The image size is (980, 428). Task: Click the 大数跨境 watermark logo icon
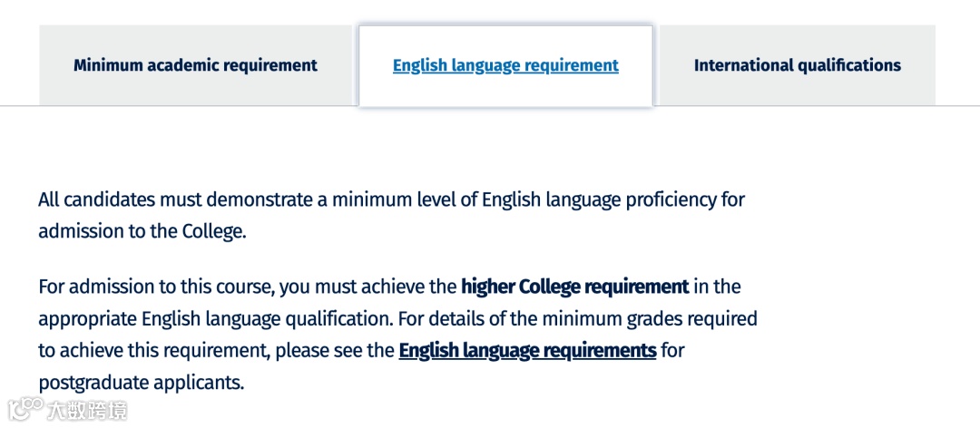point(25,410)
